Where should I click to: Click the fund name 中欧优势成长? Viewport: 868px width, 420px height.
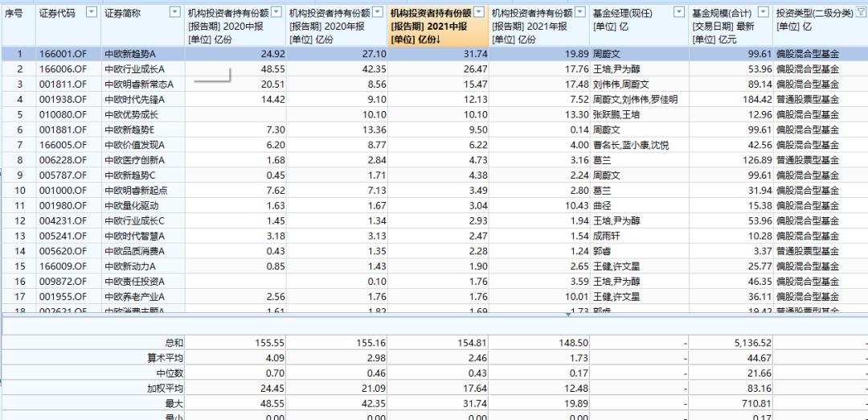(x=131, y=115)
